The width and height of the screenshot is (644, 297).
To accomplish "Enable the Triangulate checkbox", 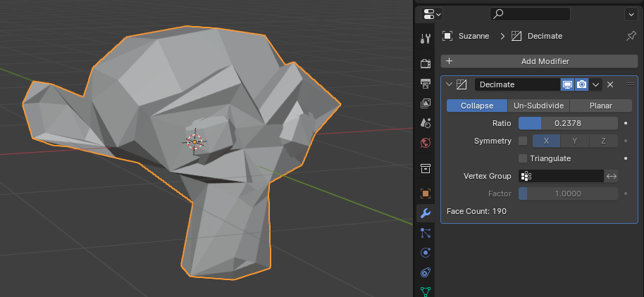I will coord(523,158).
